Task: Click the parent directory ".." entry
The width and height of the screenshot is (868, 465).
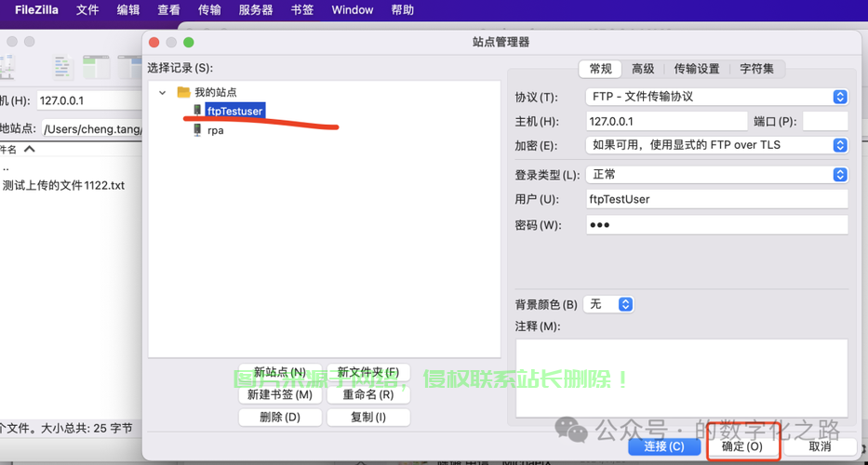Action: [x=6, y=167]
